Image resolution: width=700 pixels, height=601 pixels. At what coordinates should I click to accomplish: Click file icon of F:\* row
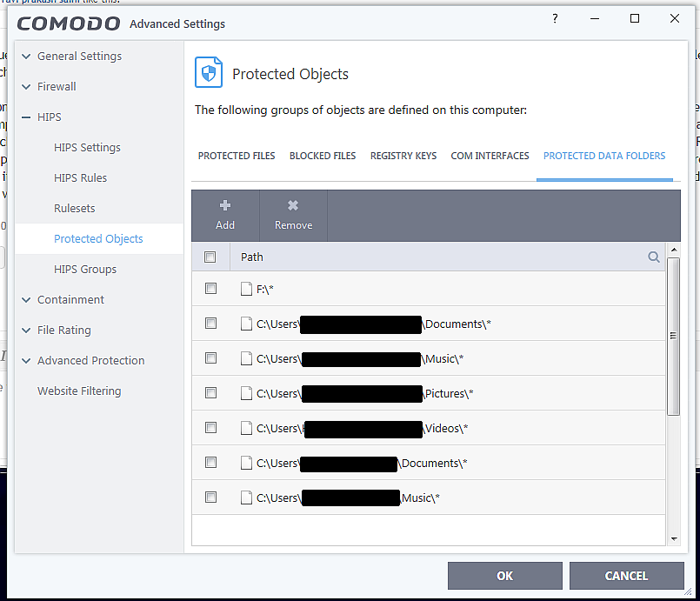click(x=246, y=289)
